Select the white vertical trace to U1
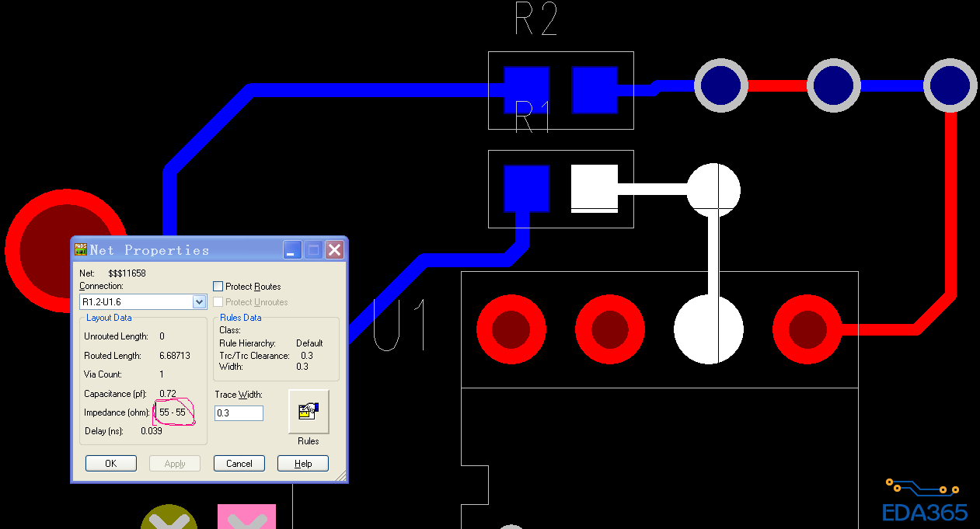This screenshot has height=529, width=980. (x=713, y=256)
